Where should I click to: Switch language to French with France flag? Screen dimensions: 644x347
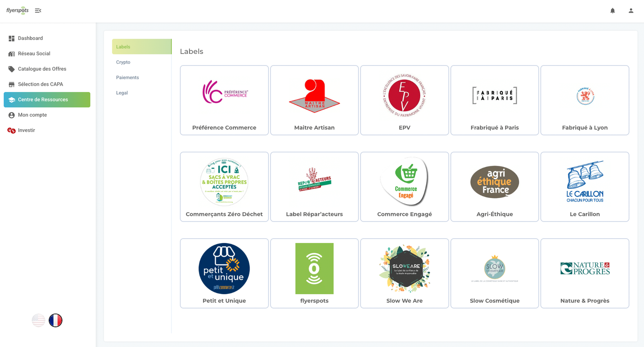pos(56,320)
